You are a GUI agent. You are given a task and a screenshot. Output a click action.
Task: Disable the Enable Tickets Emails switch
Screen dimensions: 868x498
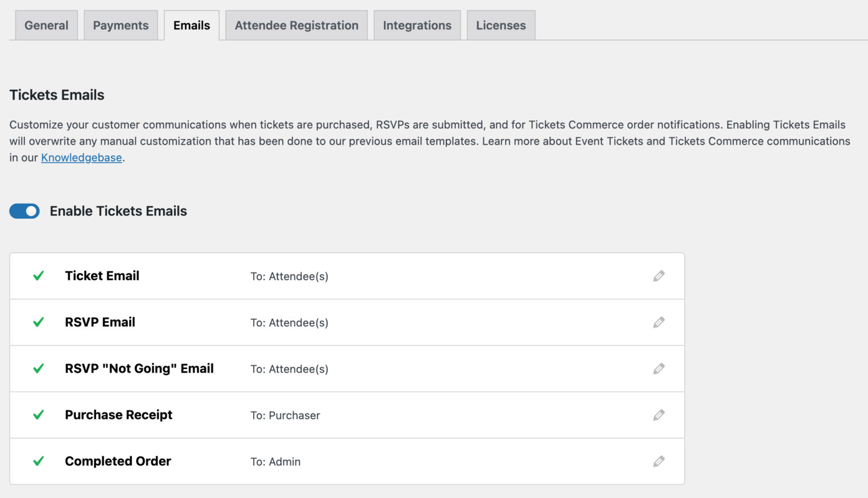(24, 211)
